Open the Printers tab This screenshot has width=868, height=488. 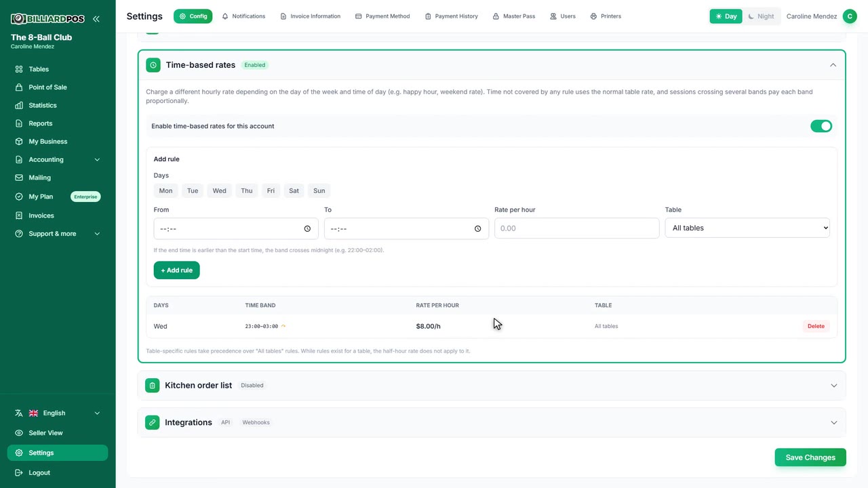click(x=606, y=16)
